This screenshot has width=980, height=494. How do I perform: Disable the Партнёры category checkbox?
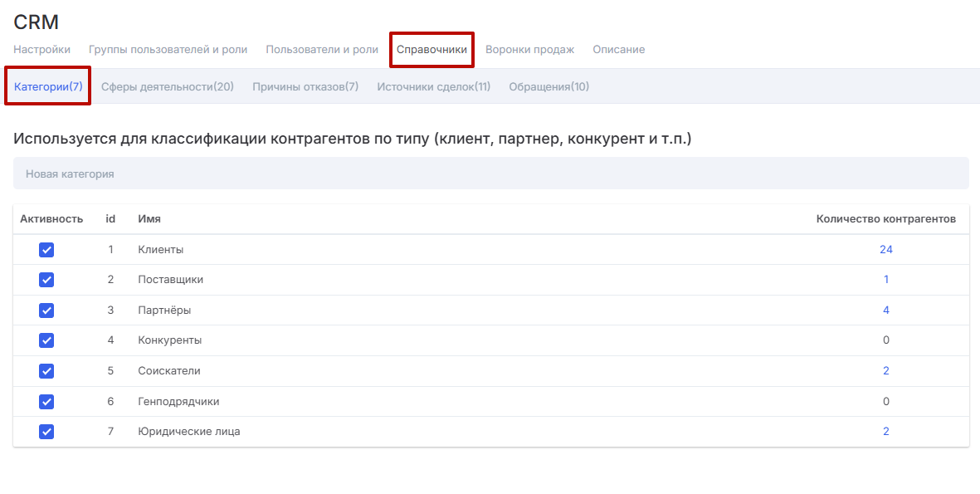tap(46, 311)
